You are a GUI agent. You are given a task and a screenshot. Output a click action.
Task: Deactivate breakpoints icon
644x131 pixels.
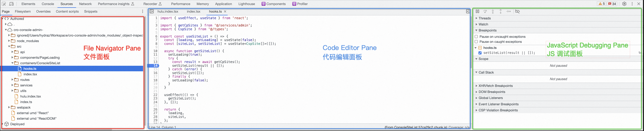[x=517, y=11]
